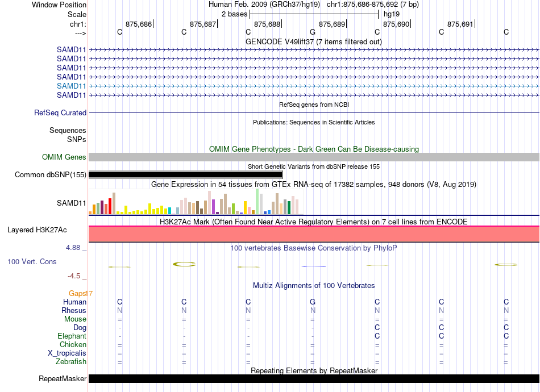The width and height of the screenshot is (540, 392).
Task: Click the pink H3K27Ac signal band
Action: tap(314, 234)
